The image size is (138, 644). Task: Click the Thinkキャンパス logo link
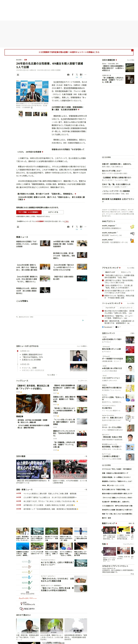point(27,604)
